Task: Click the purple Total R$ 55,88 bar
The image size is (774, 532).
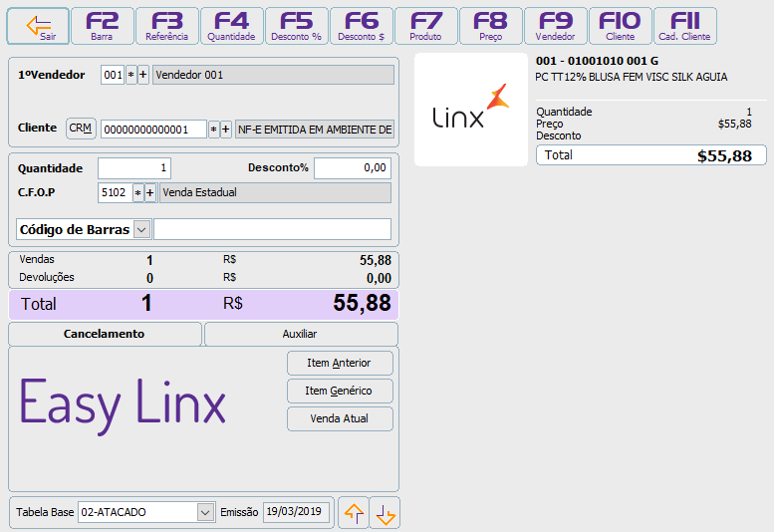Action: pos(203,305)
